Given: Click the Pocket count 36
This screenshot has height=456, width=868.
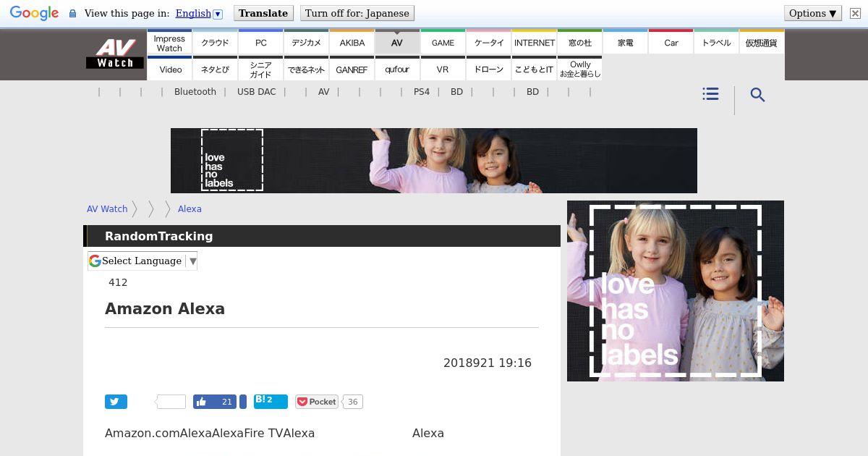Looking at the screenshot, I should pos(352,402).
